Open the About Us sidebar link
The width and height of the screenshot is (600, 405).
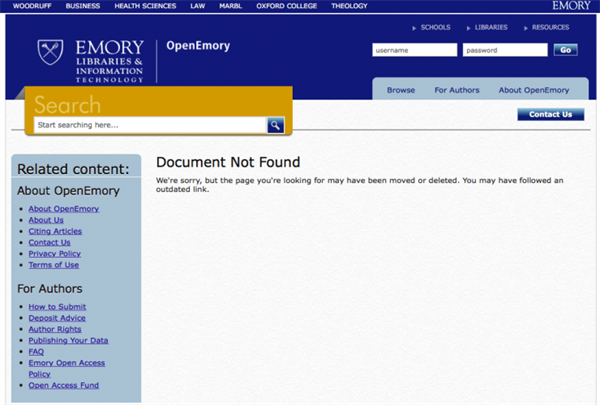(x=46, y=220)
